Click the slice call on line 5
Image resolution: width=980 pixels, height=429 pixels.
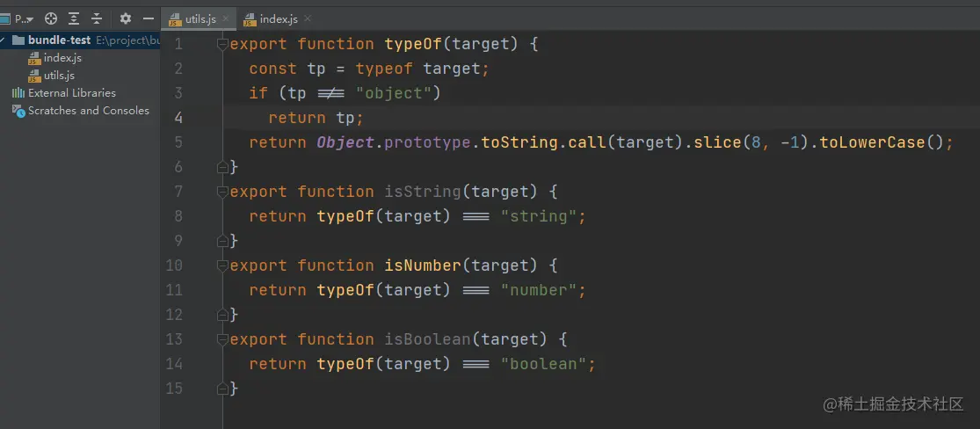(717, 142)
